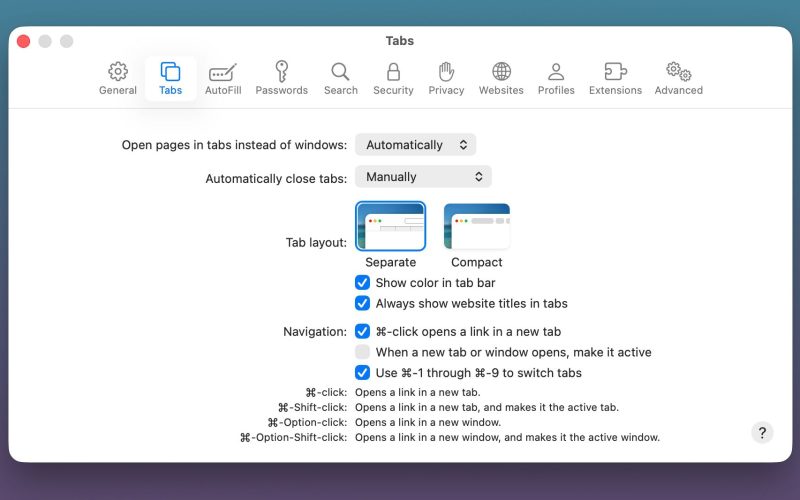Click the 'Open pages in tabs instead of windows:' label

pyautogui.click(x=234, y=145)
